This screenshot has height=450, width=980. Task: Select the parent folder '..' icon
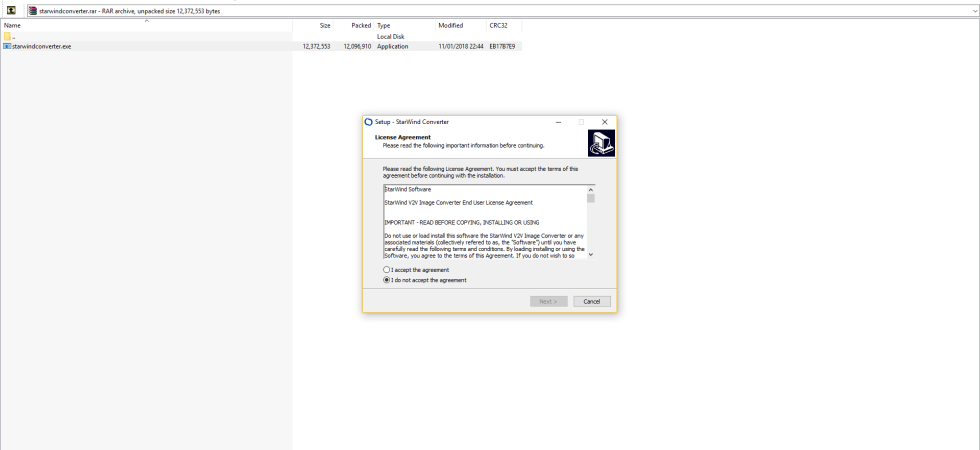tap(8, 36)
